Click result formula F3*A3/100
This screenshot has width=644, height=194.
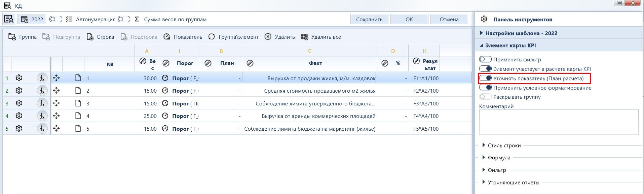426,103
